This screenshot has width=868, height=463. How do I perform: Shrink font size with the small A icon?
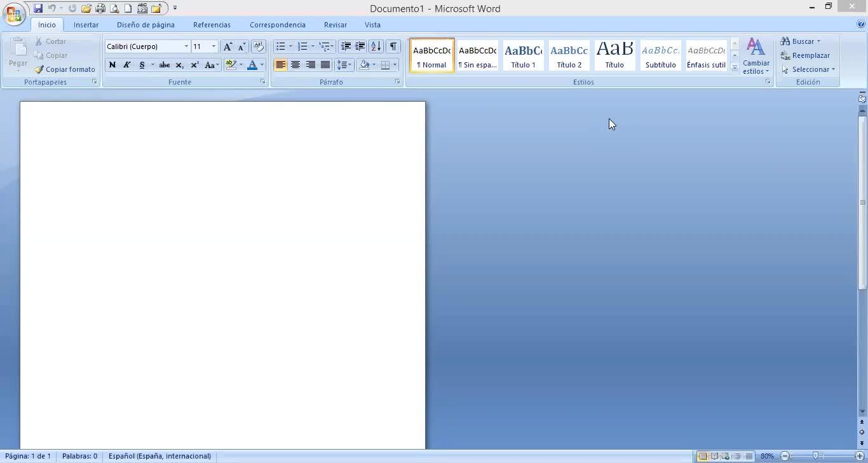click(241, 46)
